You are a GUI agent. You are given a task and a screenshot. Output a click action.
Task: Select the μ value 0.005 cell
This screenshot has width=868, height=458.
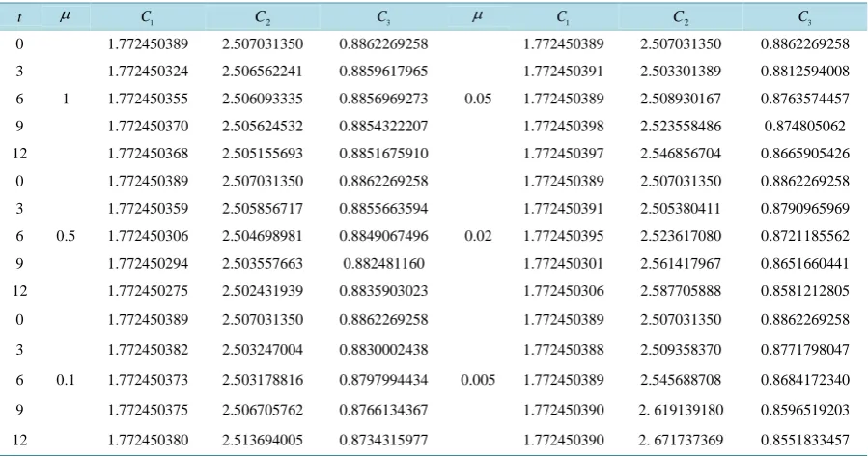pyautogui.click(x=478, y=380)
